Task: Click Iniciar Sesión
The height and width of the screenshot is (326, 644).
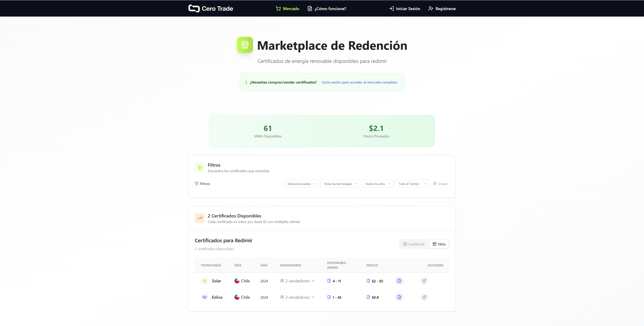Action: [x=404, y=8]
